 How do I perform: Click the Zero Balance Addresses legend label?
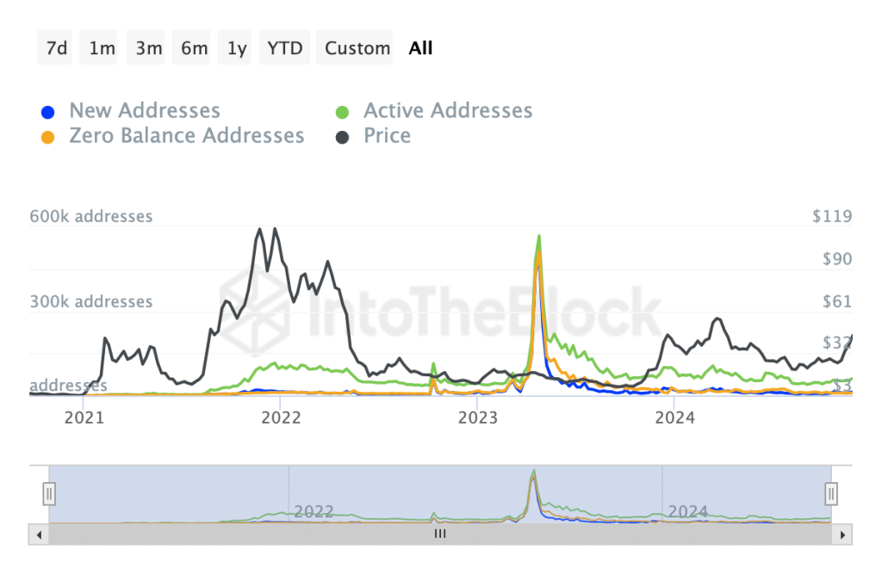coord(187,135)
